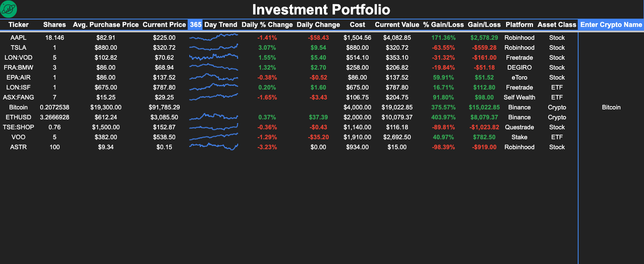The image size is (644, 264).
Task: Click the green planet portfolio logo
Action: tap(9, 9)
